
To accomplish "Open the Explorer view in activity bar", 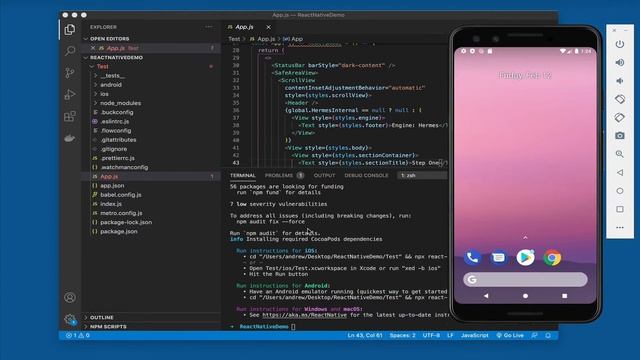I will [70, 30].
